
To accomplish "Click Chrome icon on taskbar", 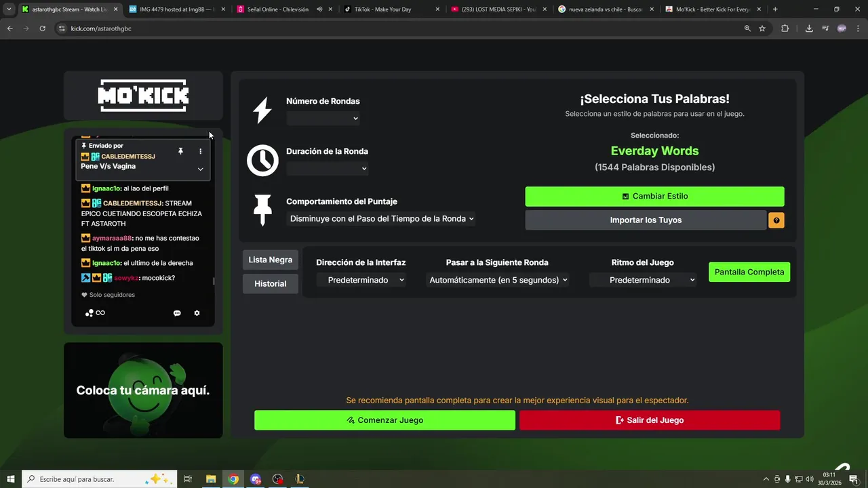I will [x=233, y=479].
